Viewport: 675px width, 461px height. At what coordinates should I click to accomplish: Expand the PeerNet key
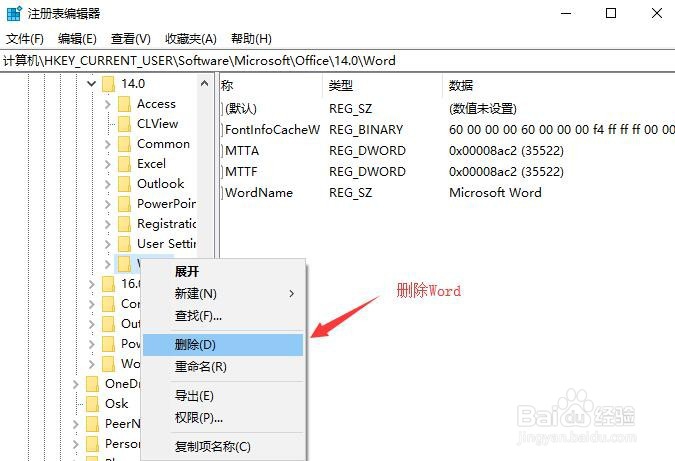click(x=76, y=424)
